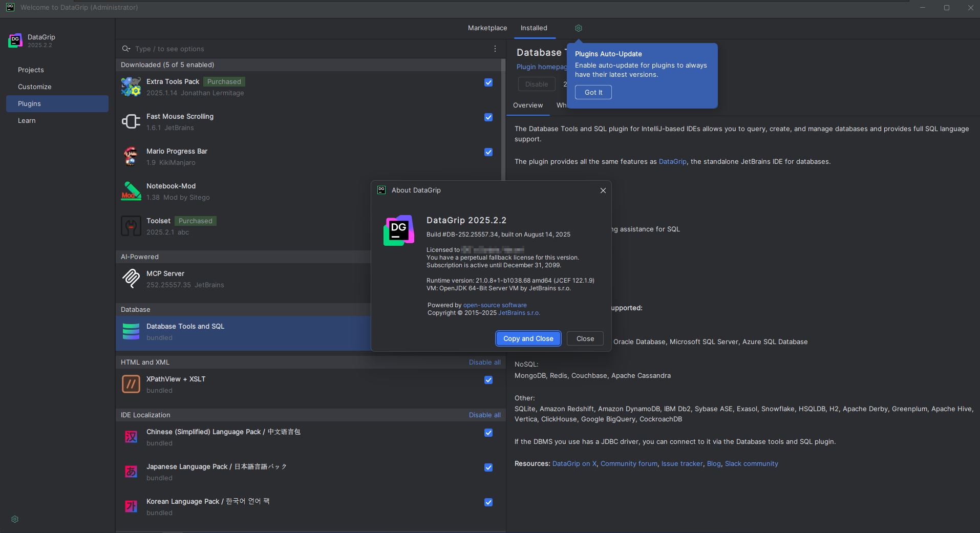The width and height of the screenshot is (980, 533).
Task: Click the MCP Server plugin icon
Action: click(x=131, y=279)
